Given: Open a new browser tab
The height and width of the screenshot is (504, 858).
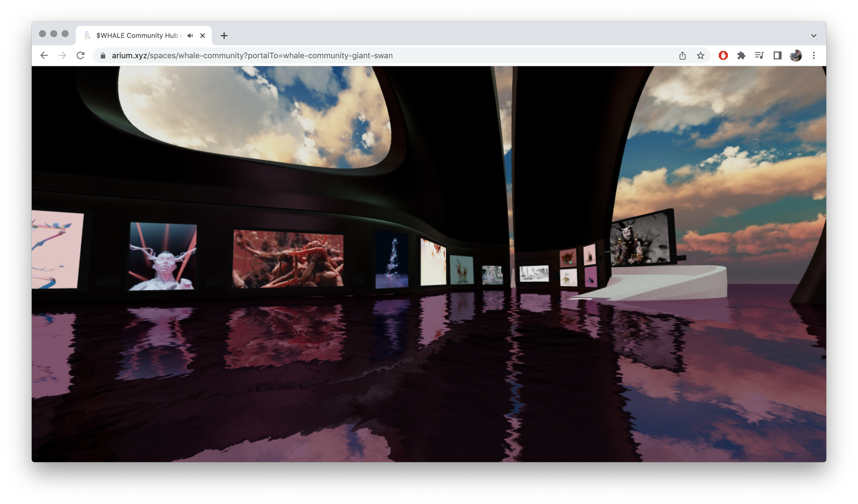Looking at the screenshot, I should (x=224, y=35).
